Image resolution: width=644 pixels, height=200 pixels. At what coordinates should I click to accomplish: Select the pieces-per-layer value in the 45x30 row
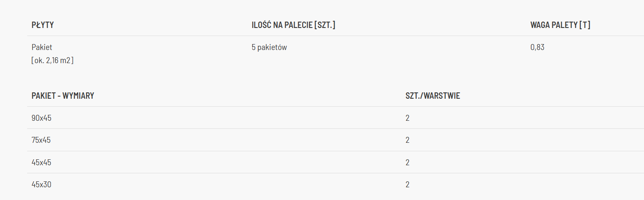pyautogui.click(x=408, y=184)
